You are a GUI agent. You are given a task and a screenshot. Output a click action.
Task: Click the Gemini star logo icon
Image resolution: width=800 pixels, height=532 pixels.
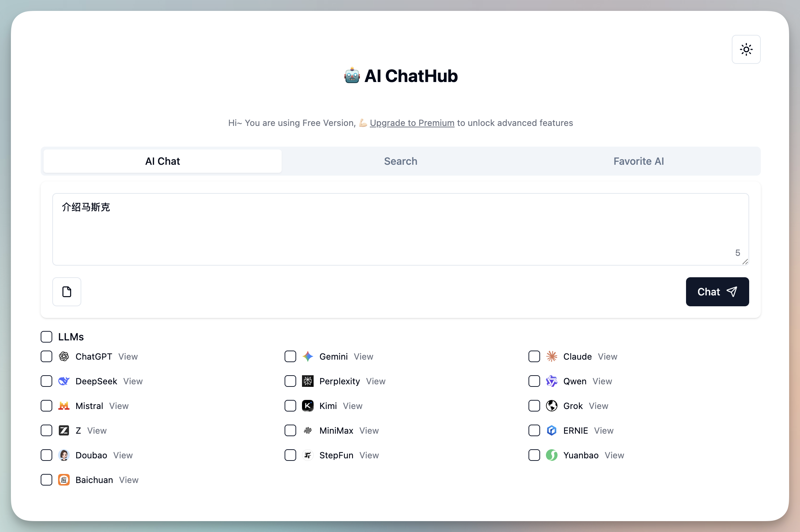tap(308, 356)
